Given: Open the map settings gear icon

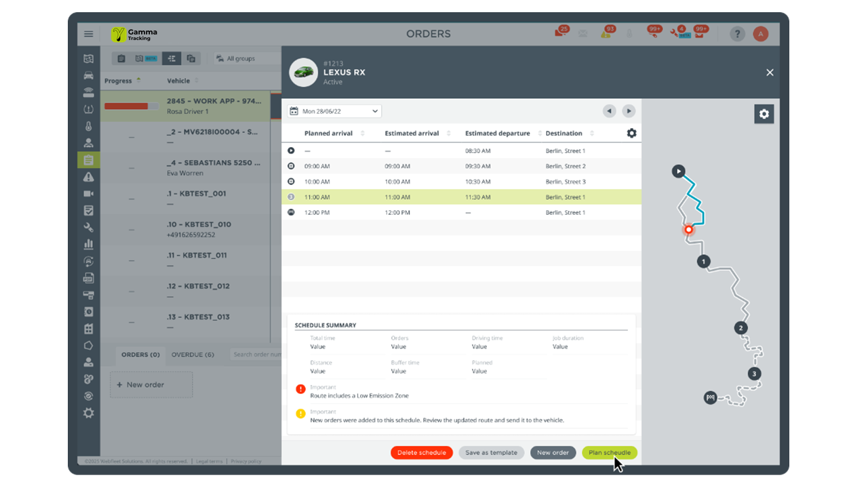Looking at the screenshot, I should (764, 114).
